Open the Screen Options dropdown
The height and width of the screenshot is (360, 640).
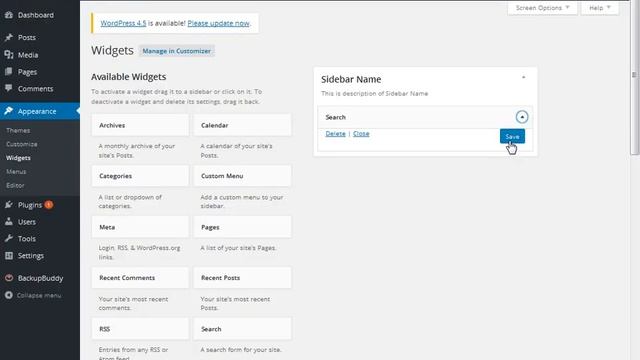542,8
